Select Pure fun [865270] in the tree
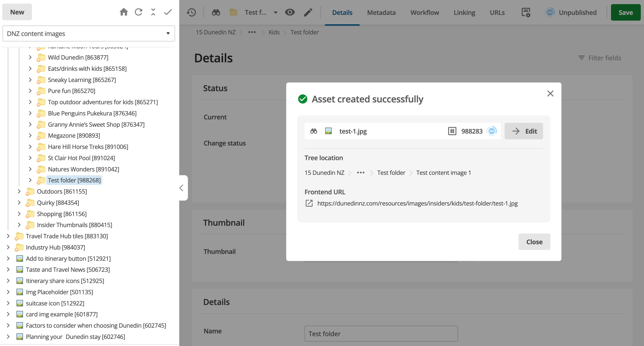The width and height of the screenshot is (644, 346). pos(72,91)
